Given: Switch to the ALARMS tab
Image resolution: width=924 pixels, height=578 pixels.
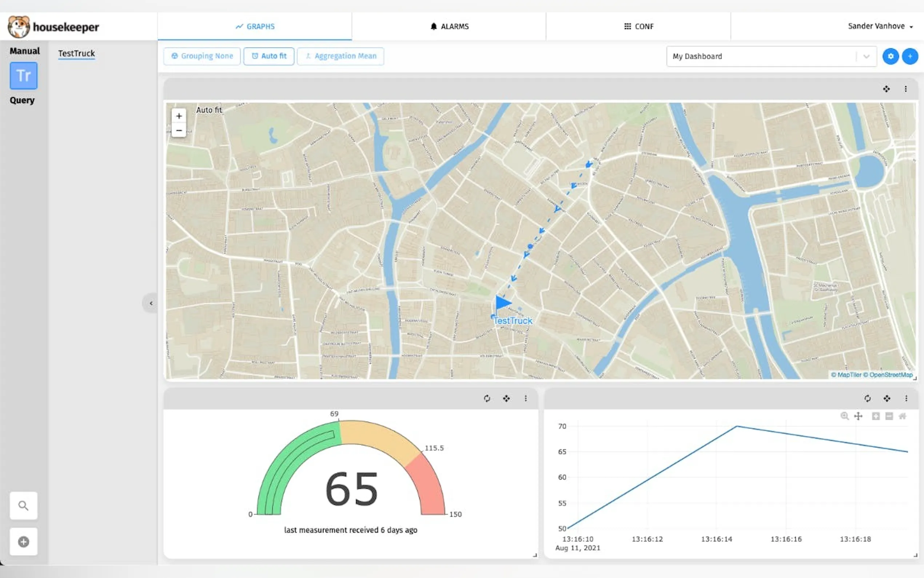Looking at the screenshot, I should pos(449,26).
